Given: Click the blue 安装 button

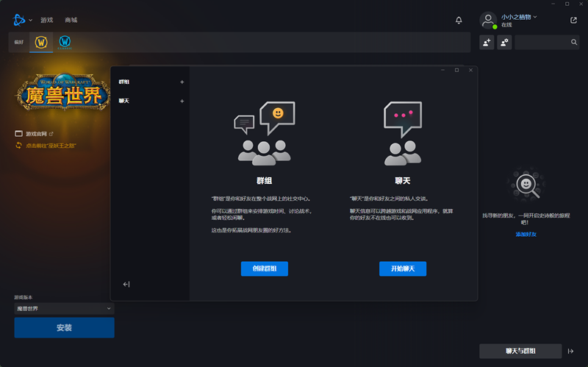Looking at the screenshot, I should click(x=64, y=327).
